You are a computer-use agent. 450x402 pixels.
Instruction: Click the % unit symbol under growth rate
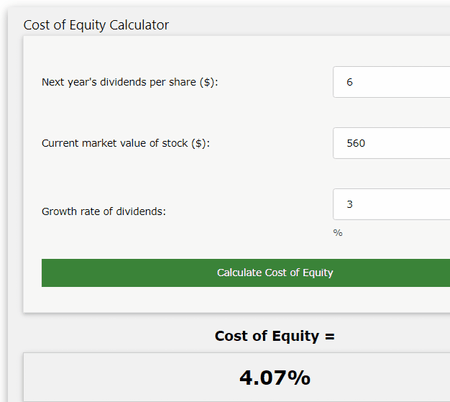click(x=338, y=233)
